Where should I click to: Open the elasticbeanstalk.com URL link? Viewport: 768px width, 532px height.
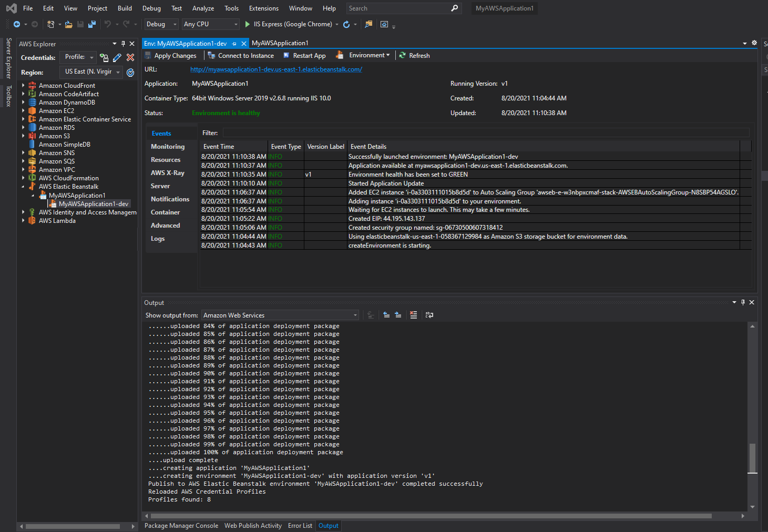point(276,69)
